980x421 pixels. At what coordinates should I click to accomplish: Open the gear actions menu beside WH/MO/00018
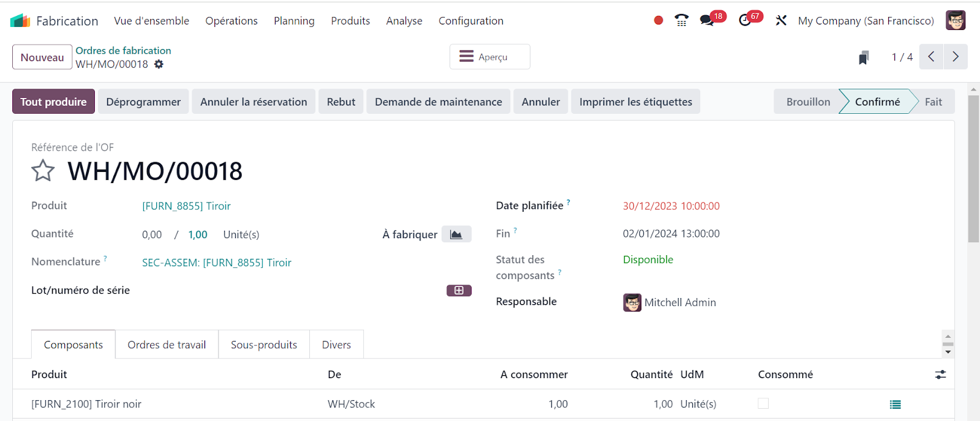159,64
